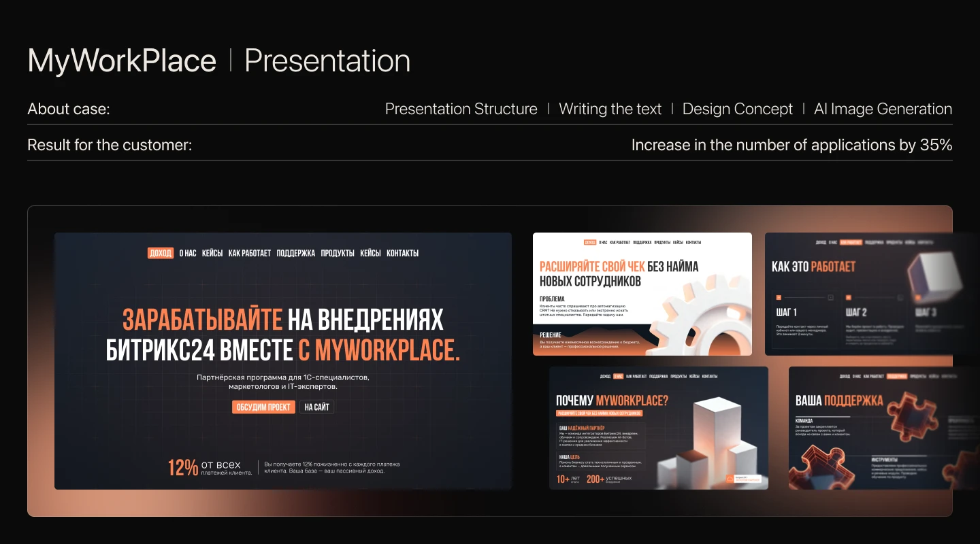980x544 pixels.
Task: Open КОНТАКТЫ in the main slide navigation
Action: 402,253
